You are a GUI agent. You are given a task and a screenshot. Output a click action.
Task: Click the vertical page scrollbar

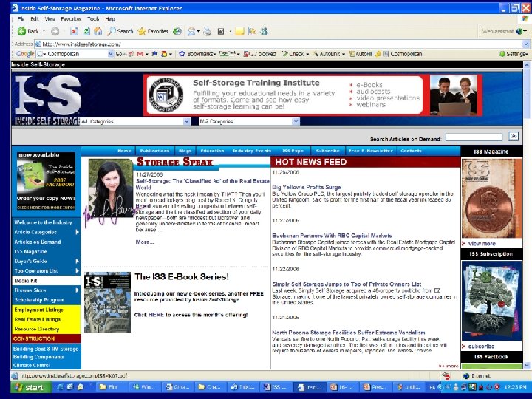(x=526, y=215)
